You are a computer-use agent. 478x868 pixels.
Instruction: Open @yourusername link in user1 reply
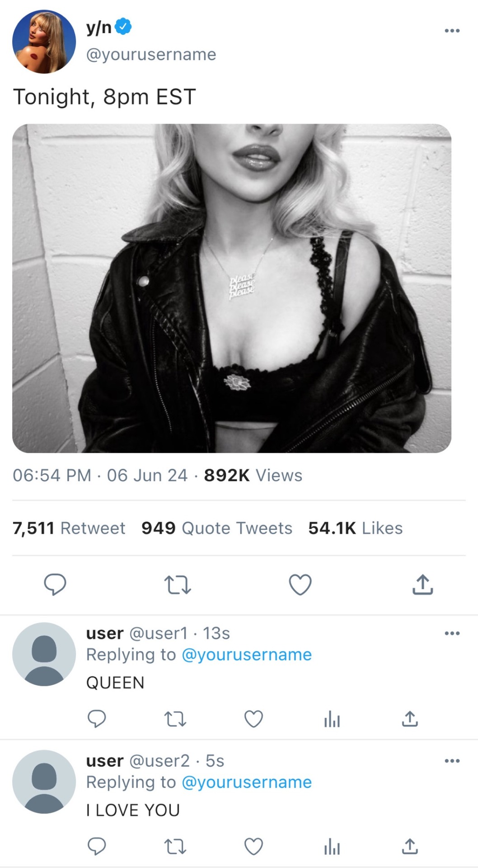coord(247,655)
